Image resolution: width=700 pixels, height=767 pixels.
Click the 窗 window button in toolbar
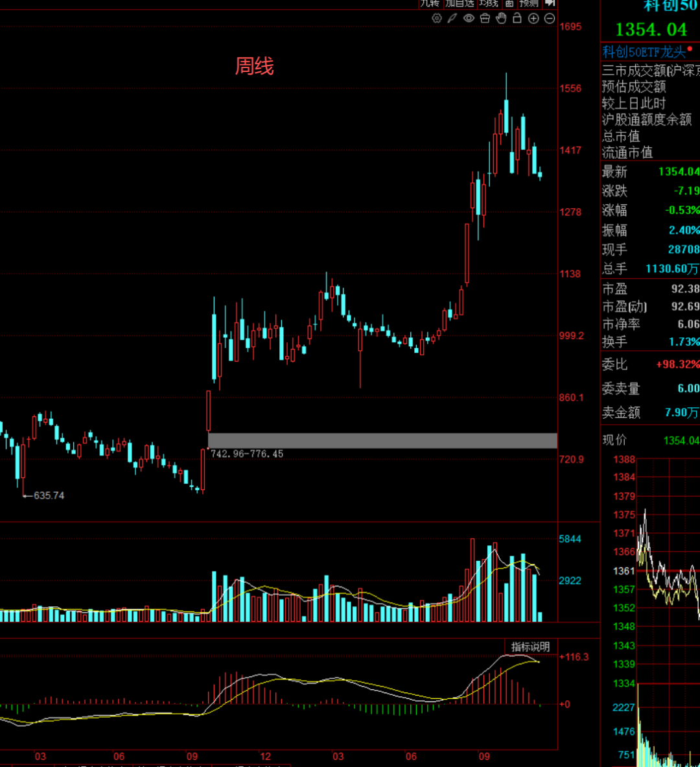point(509,3)
